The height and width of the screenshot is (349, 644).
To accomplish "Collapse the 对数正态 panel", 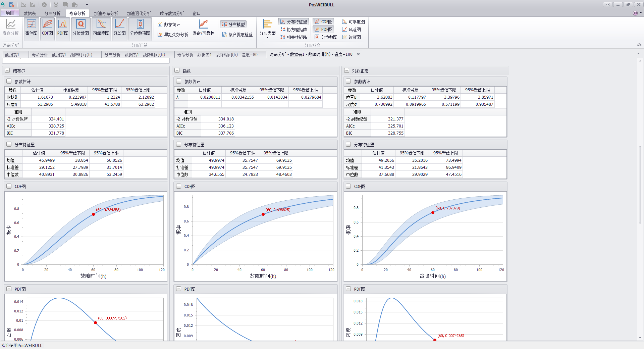I will [x=346, y=70].
